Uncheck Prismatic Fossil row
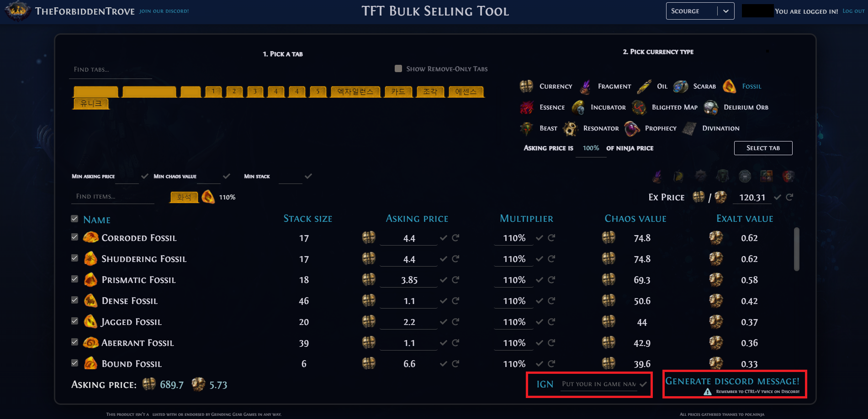This screenshot has height=419, width=868. coord(74,279)
